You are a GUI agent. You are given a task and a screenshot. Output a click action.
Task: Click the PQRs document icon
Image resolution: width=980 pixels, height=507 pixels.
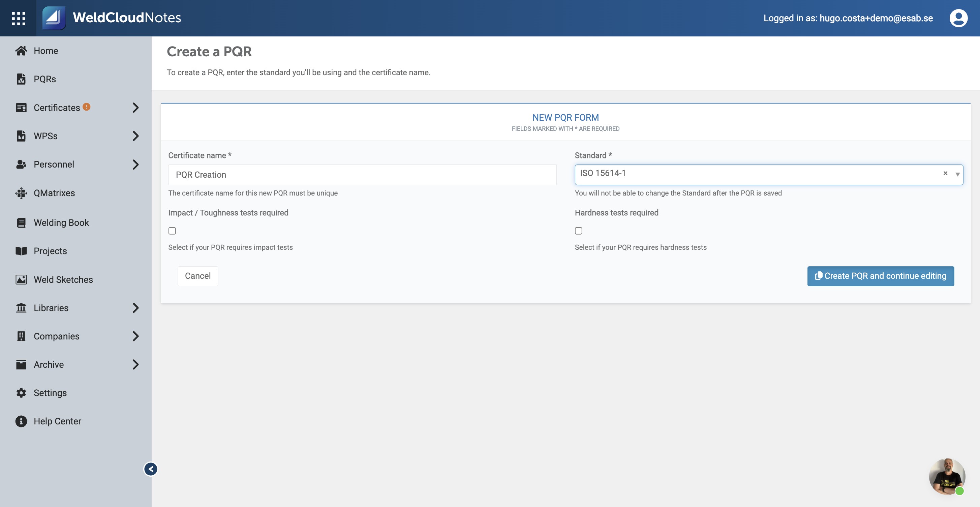coord(21,79)
